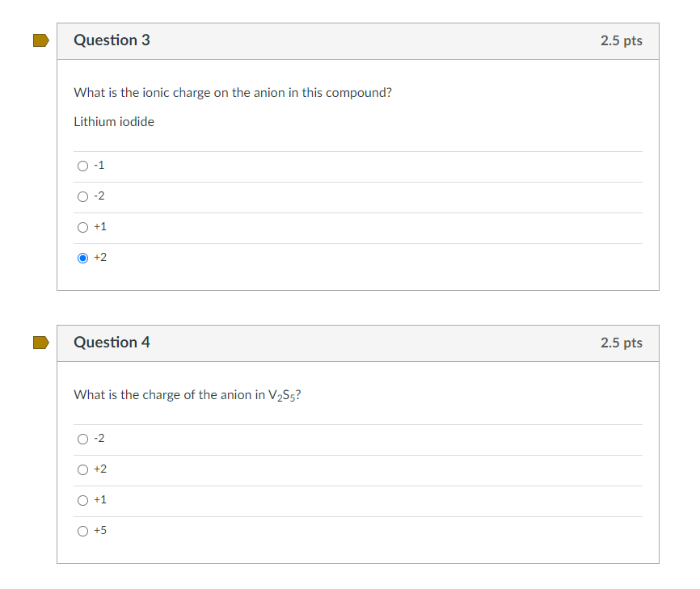Click the +5 answer label text
700x589 pixels.
(99, 530)
